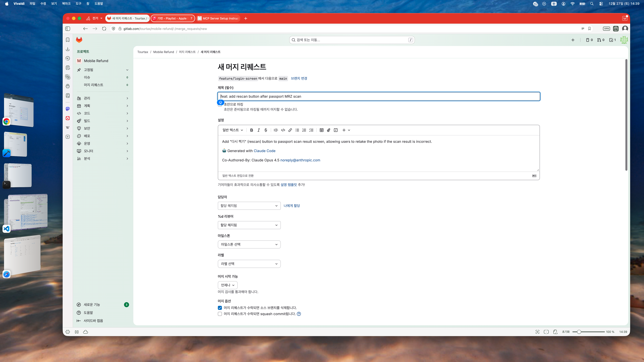644x362 pixels.
Task: Switch to MCP Server Setup tab
Action: (x=218, y=18)
